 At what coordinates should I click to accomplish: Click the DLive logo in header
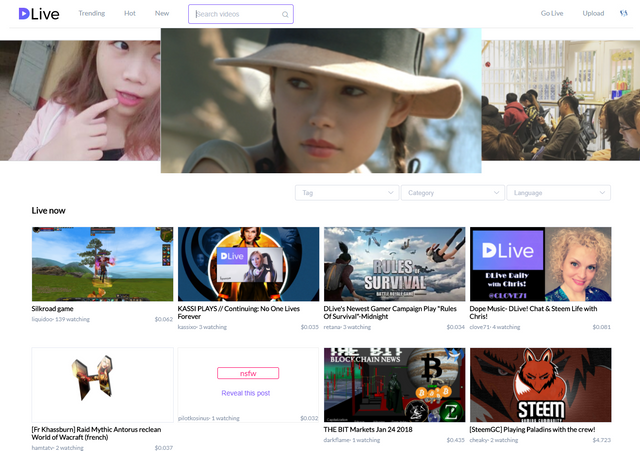[39, 14]
